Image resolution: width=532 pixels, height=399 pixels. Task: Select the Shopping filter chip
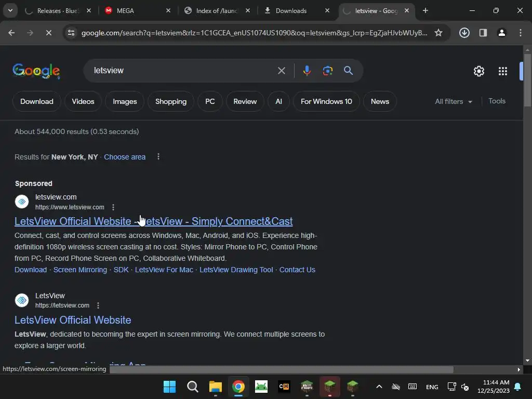171,101
